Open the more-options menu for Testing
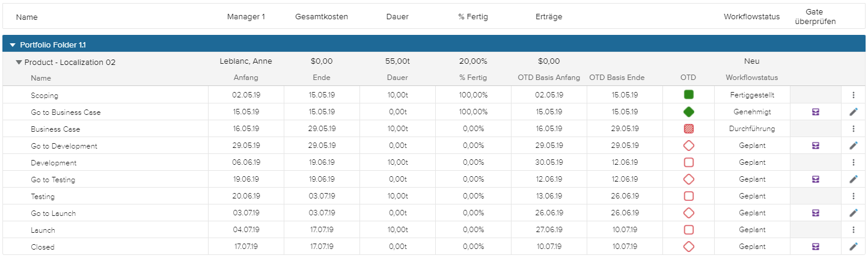The width and height of the screenshot is (868, 258). 853,196
